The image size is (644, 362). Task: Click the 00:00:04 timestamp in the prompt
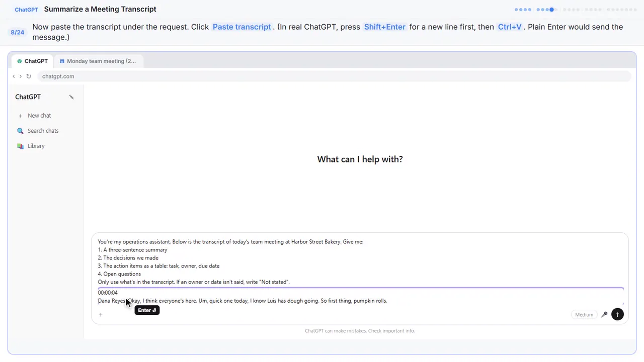pyautogui.click(x=108, y=293)
